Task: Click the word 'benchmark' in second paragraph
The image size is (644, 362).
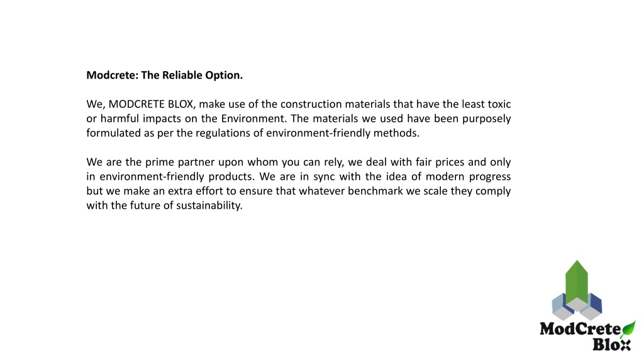Action: [375, 191]
